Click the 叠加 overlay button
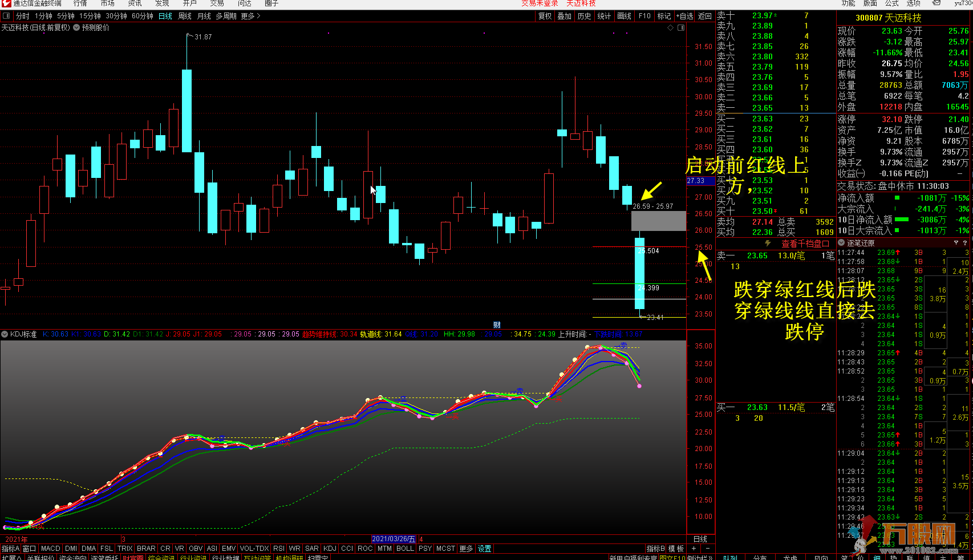This screenshot has height=560, width=973. [565, 16]
